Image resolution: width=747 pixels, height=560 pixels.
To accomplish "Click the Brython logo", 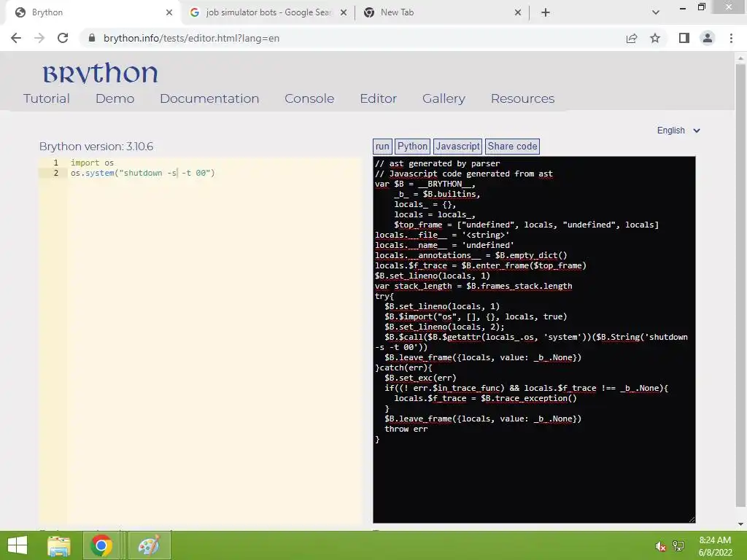I will pyautogui.click(x=100, y=74).
